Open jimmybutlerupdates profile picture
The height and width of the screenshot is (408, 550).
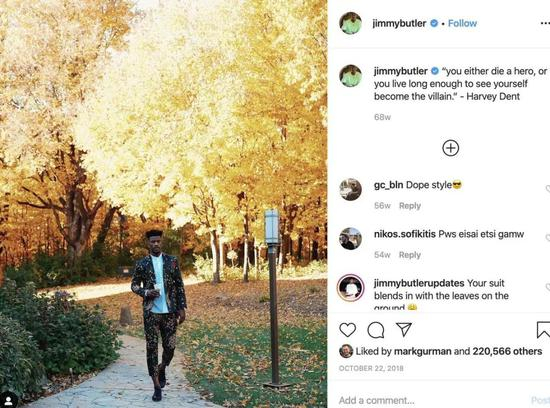(350, 288)
